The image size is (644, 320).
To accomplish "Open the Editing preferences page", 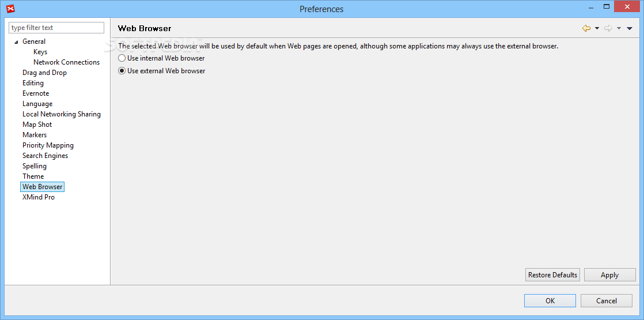I will coord(33,83).
